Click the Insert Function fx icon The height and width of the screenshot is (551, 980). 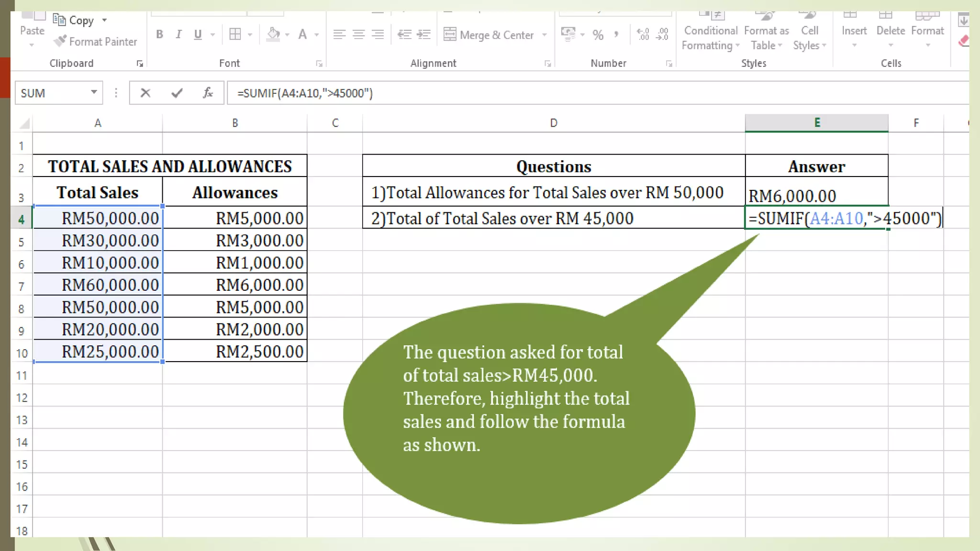click(x=208, y=93)
